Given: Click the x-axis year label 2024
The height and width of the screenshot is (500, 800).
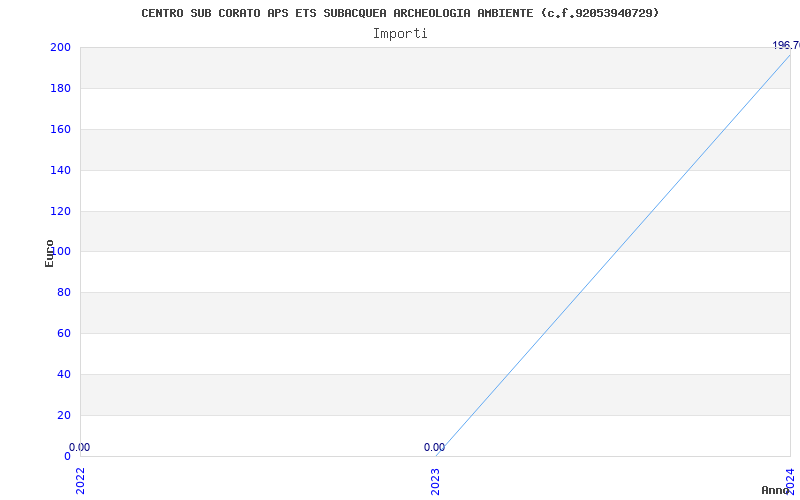Looking at the screenshot, I should tap(790, 480).
